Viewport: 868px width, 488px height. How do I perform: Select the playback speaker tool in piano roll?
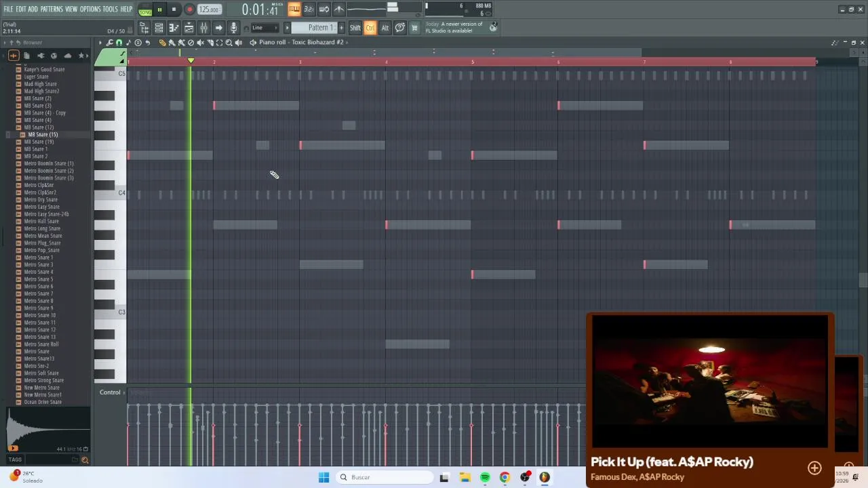[238, 42]
